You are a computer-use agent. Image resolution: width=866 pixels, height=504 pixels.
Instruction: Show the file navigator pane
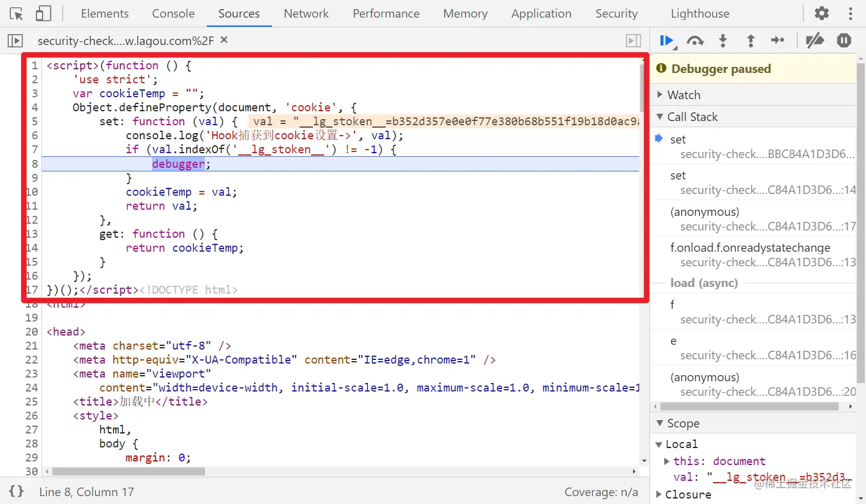click(x=15, y=41)
